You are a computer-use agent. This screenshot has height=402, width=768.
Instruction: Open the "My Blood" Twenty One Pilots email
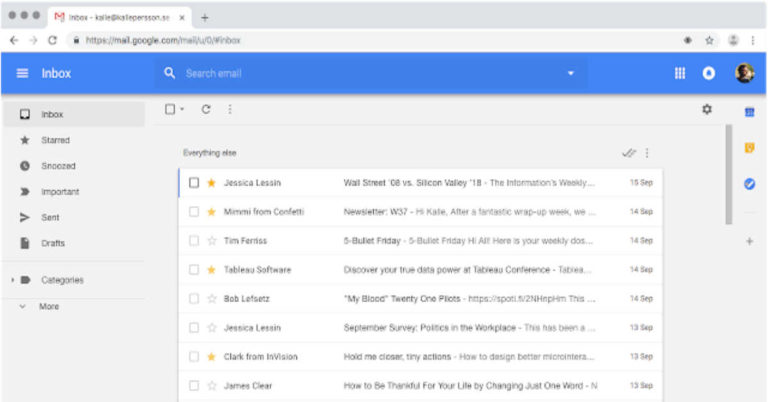pyautogui.click(x=421, y=298)
